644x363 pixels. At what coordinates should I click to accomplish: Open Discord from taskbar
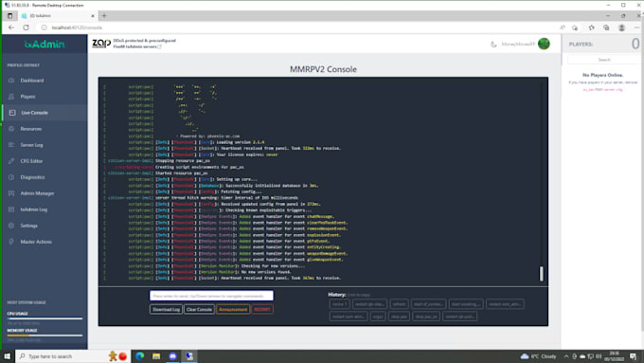(x=172, y=356)
